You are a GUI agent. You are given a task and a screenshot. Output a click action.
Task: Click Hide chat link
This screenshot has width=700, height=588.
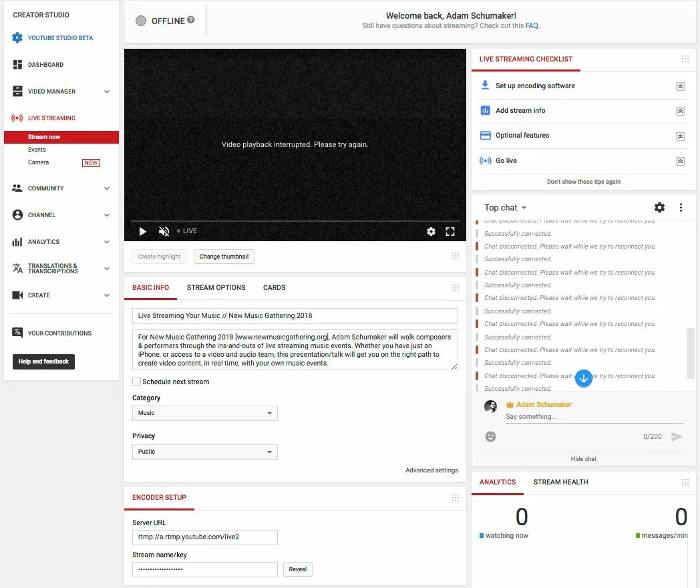click(x=584, y=459)
